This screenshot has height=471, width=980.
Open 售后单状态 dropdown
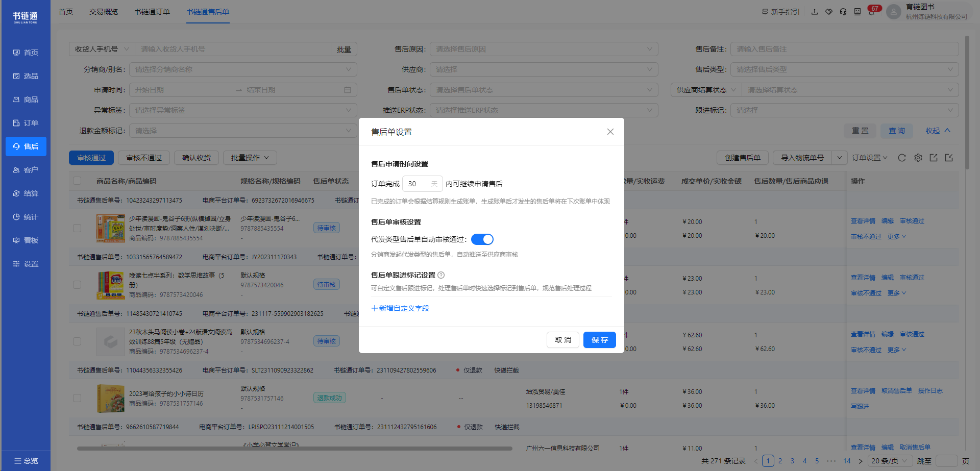[x=544, y=90]
